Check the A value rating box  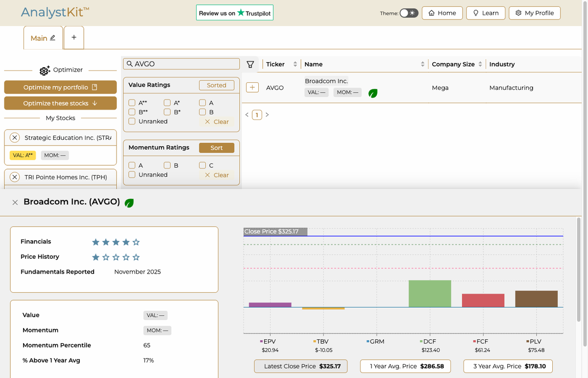202,103
